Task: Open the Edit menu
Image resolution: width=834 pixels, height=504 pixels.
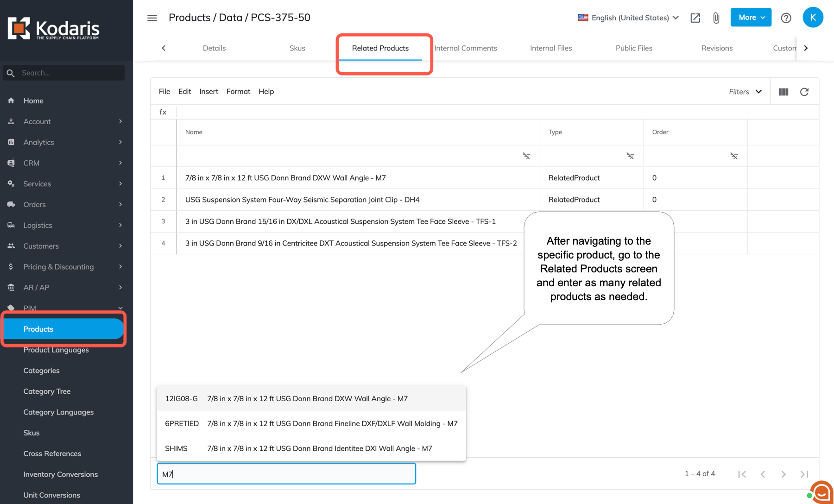Action: pyautogui.click(x=184, y=92)
